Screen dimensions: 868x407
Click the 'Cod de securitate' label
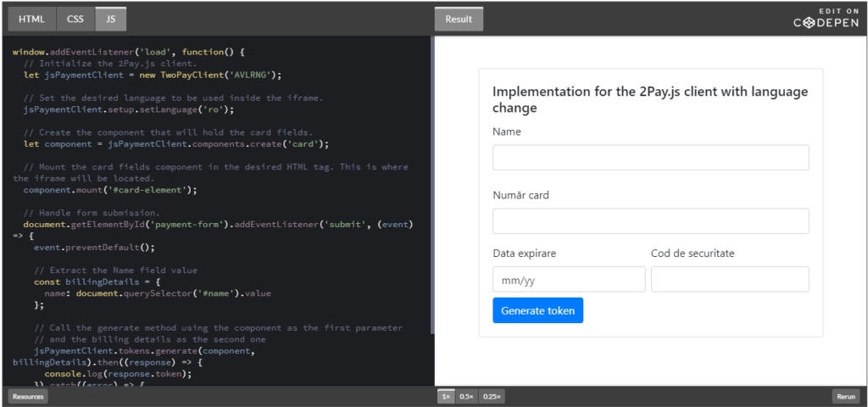(693, 253)
